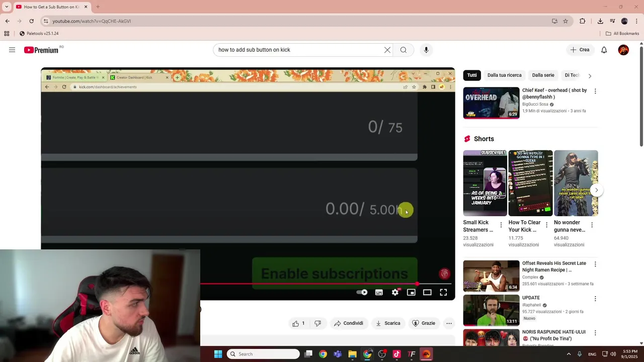Image resolution: width=644 pixels, height=362 pixels.
Task: Click the Crea create button
Action: [x=580, y=50]
